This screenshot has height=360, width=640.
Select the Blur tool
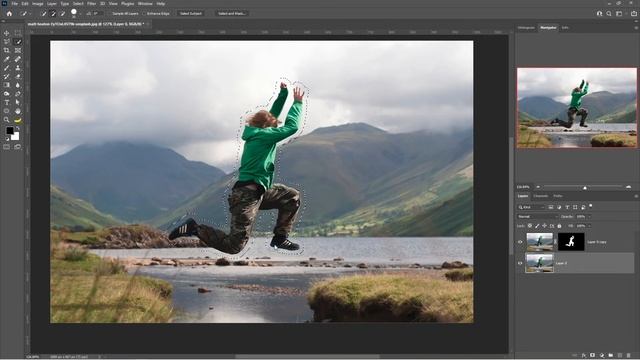point(18,85)
